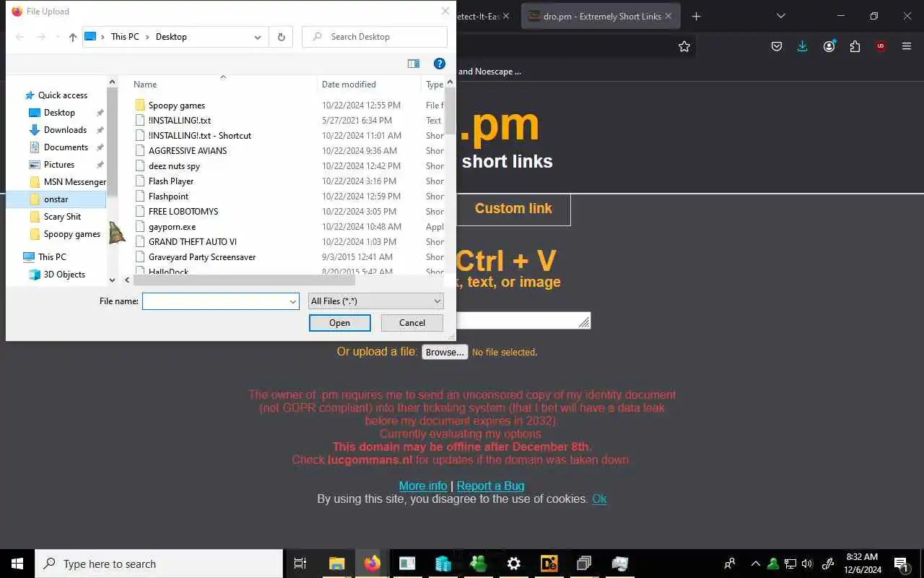Screen dimensions: 924x578
Task: Open the Settings gear on the taskbar
Action: (x=513, y=564)
